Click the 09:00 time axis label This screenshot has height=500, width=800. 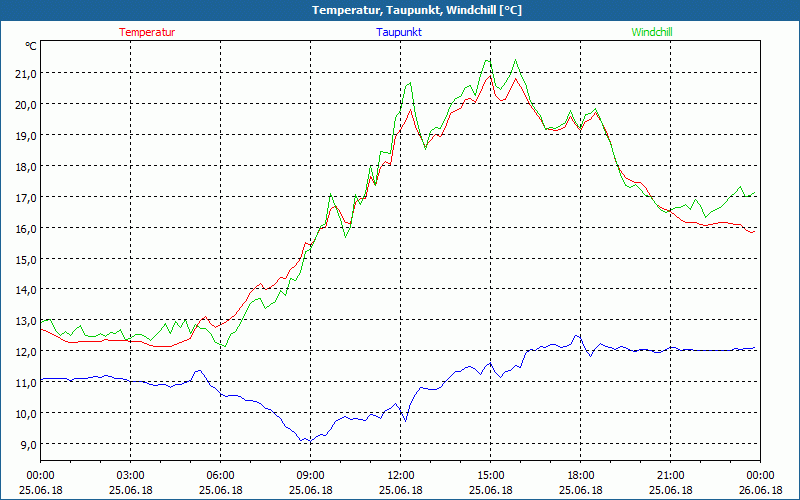[x=311, y=476]
